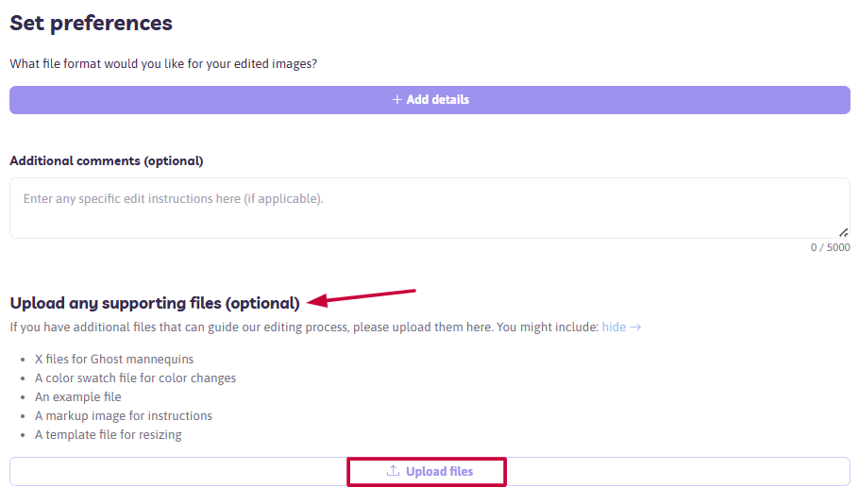Viewport: 859px width, 504px height.
Task: Click the file format question text
Action: pos(163,64)
